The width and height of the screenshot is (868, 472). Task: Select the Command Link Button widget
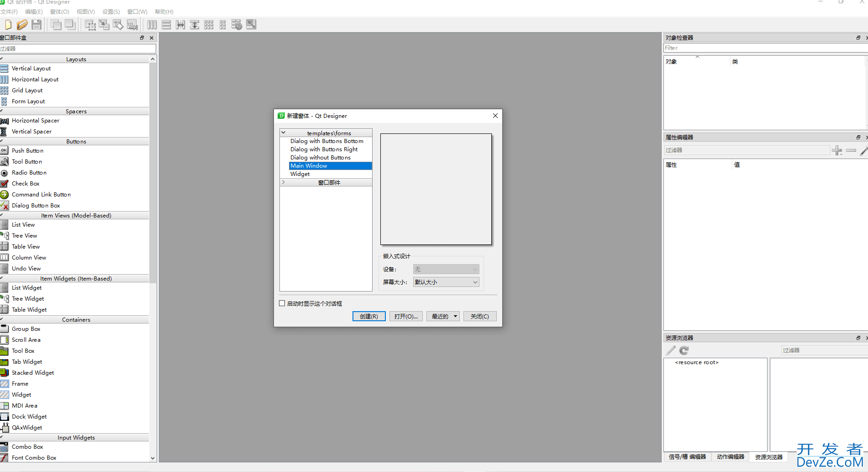(x=41, y=195)
